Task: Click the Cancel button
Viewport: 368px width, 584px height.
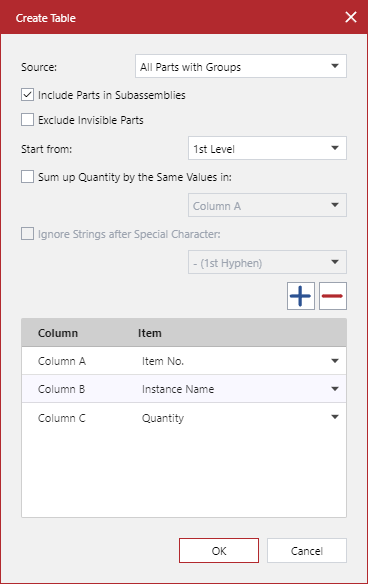Action: tap(307, 550)
